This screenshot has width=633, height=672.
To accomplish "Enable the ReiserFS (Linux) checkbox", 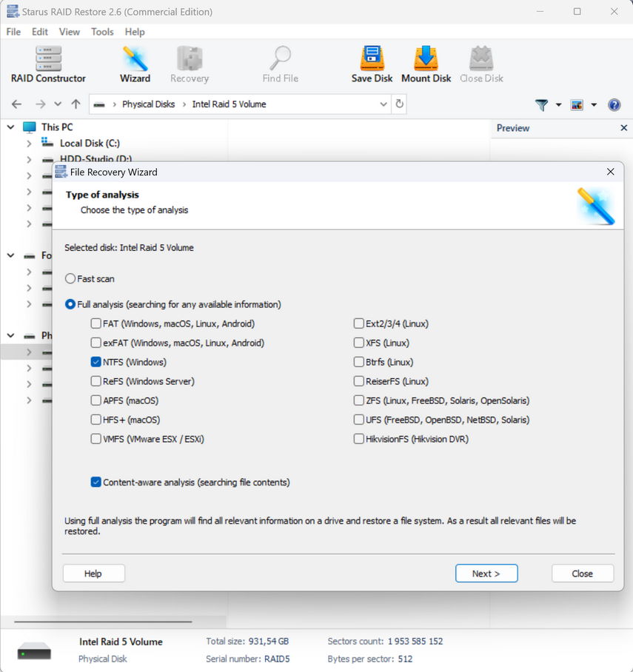I will tap(358, 381).
